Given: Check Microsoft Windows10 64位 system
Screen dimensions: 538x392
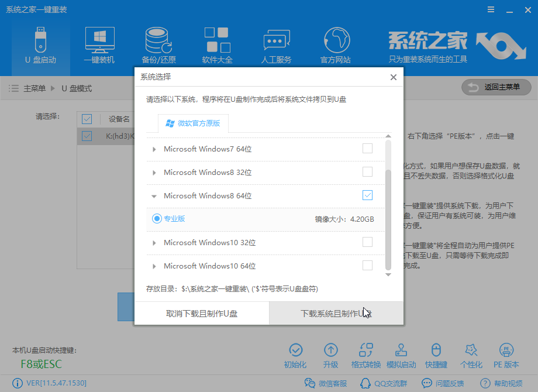Looking at the screenshot, I should [x=367, y=265].
